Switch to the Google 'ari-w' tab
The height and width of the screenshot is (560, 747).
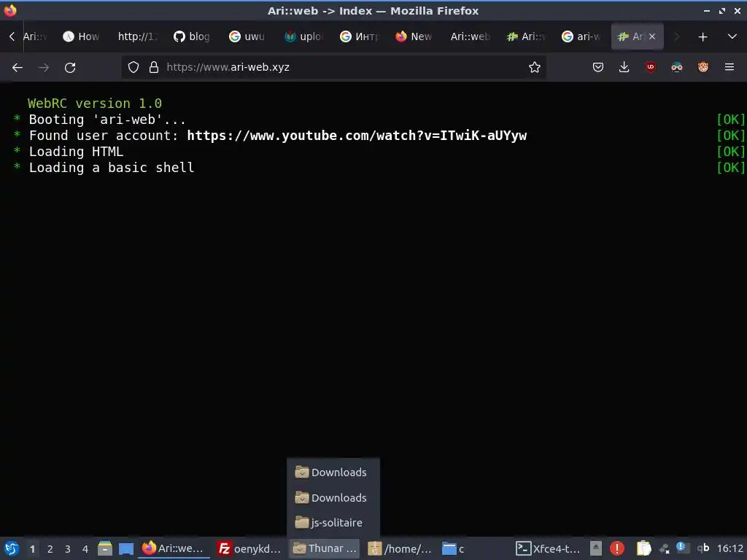coord(580,36)
